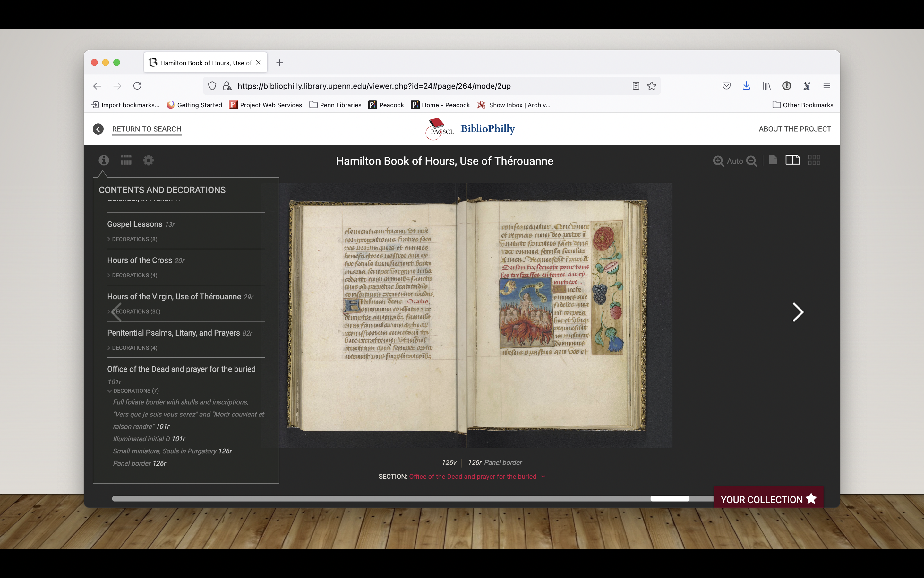This screenshot has height=578, width=924.
Task: Click the Return to Search link
Action: click(147, 129)
